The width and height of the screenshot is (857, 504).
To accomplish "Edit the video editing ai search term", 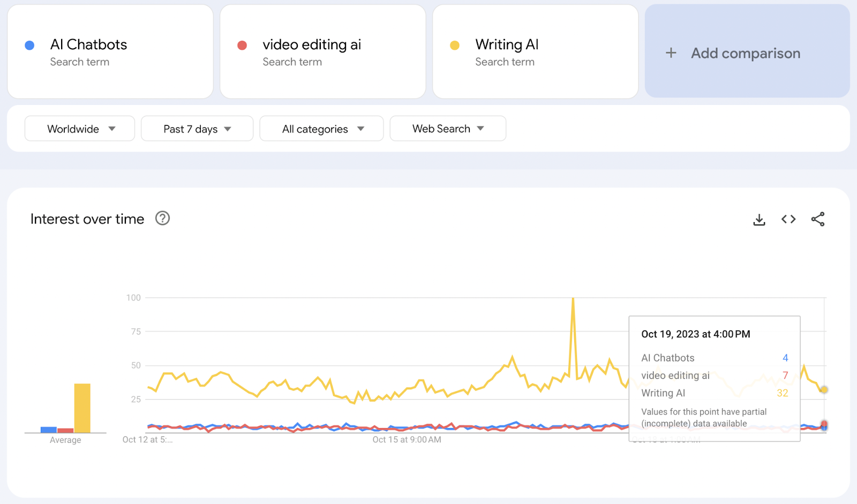I will pyautogui.click(x=312, y=44).
